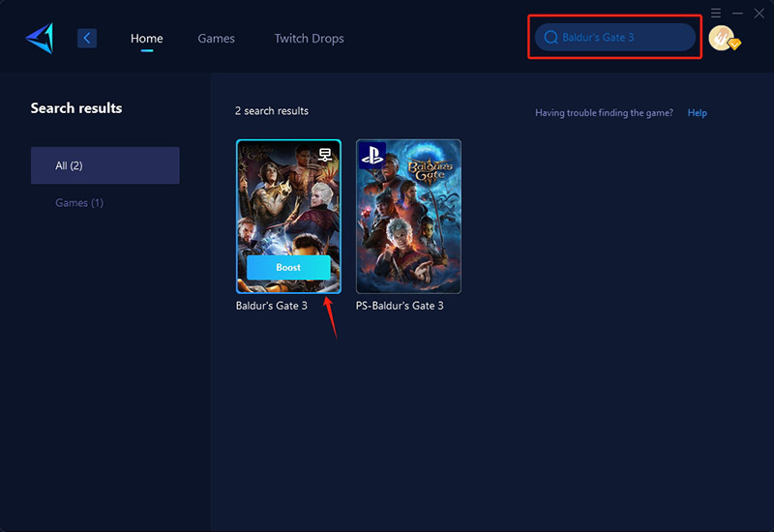Open the PS-Baldur's Gate 3 cover thumbnail

pos(408,216)
